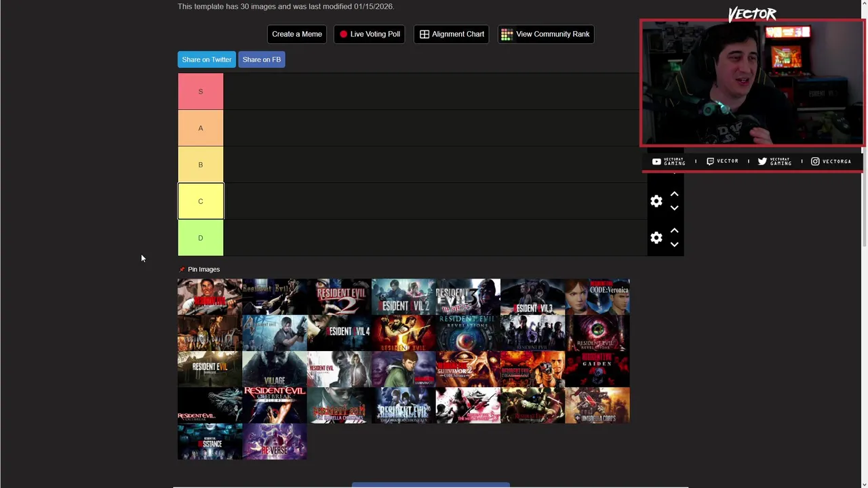The width and height of the screenshot is (868, 488).
Task: Open settings gear for the C tier row
Action: tap(656, 201)
